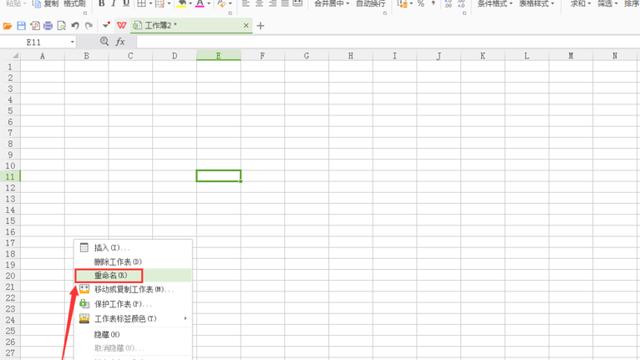
Task: Click the red font color button
Action: click(200, 4)
